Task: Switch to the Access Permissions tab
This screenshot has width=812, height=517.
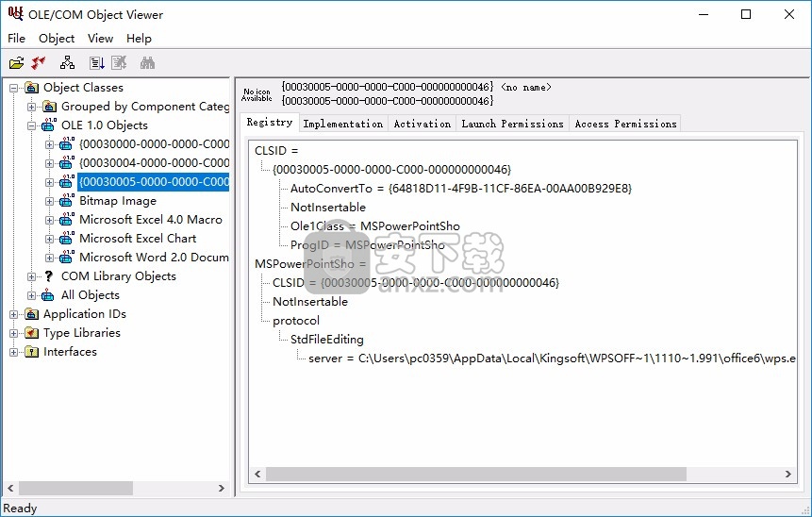Action: [x=625, y=124]
